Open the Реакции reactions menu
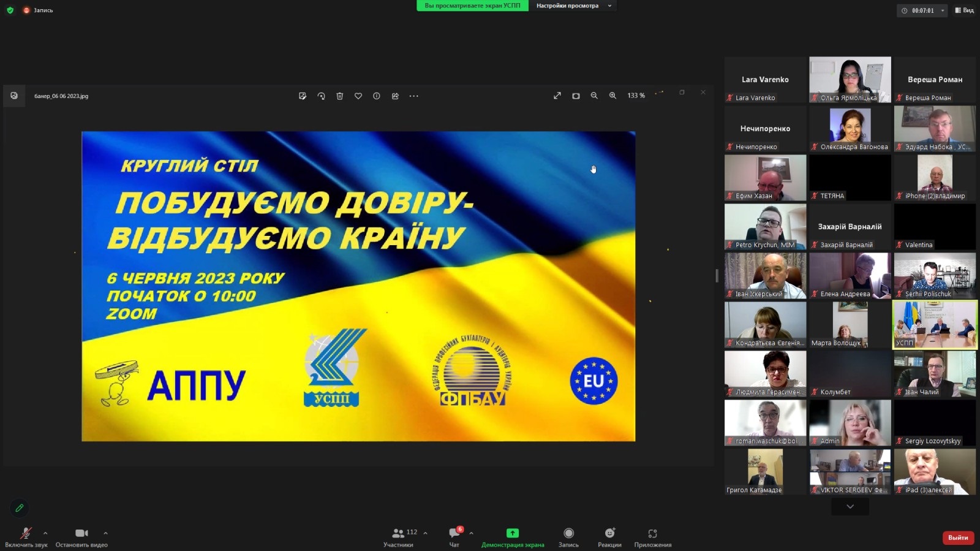The height and width of the screenshot is (551, 980). [x=609, y=537]
